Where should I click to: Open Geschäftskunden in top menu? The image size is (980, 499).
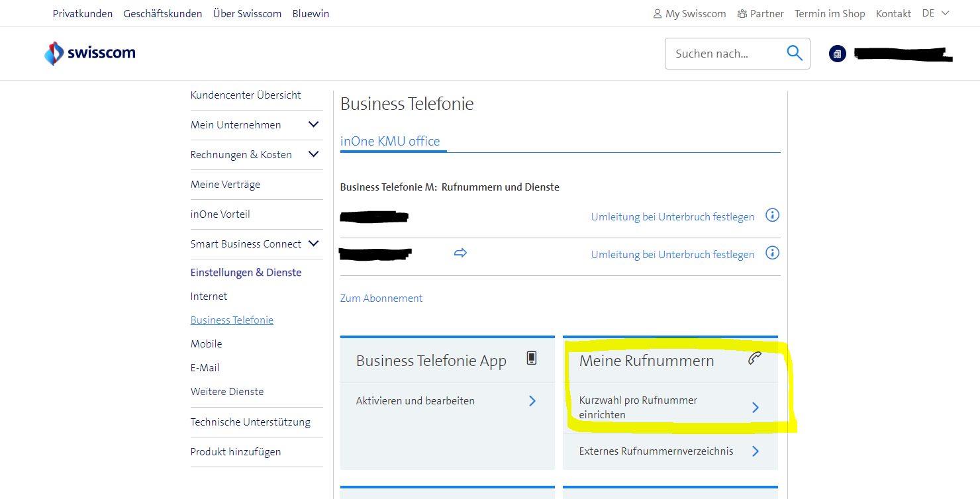point(163,13)
